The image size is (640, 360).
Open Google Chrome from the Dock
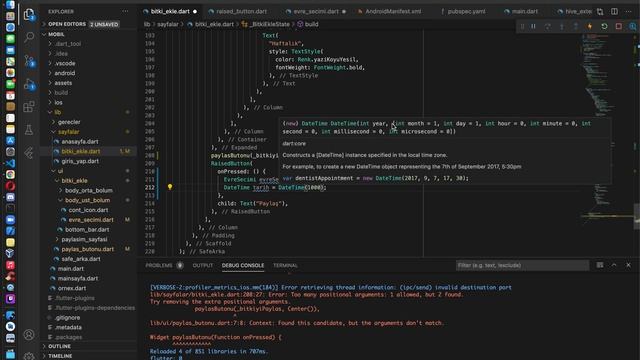(10, 174)
